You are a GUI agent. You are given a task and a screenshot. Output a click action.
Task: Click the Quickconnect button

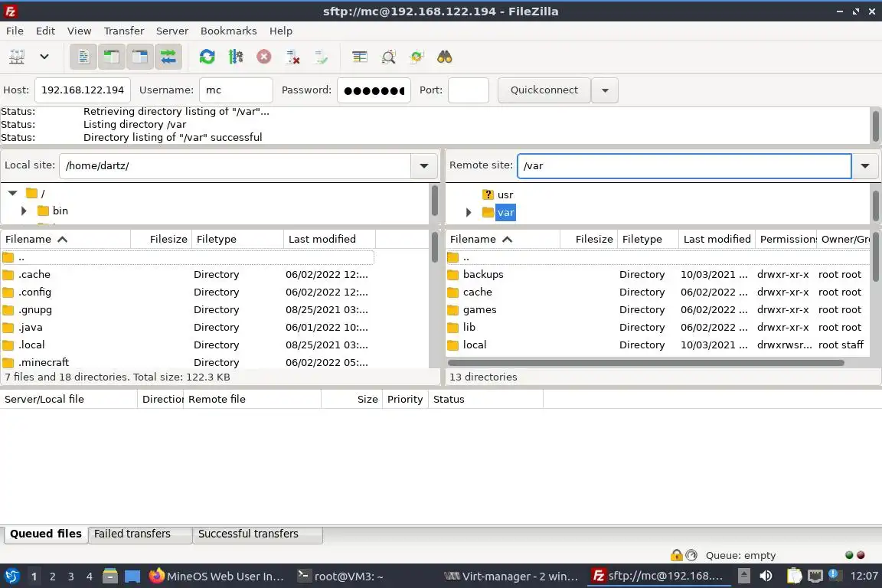pos(544,90)
